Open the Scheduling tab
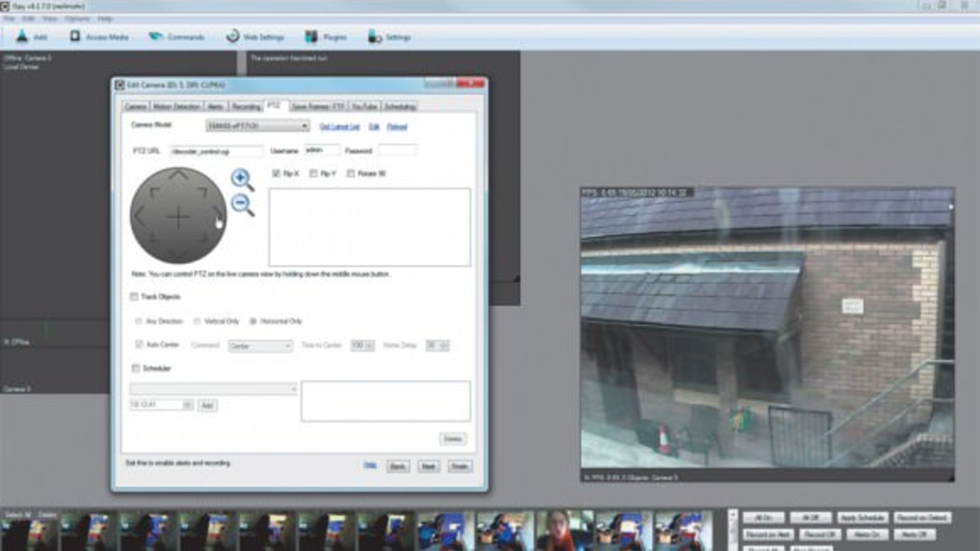980x551 pixels. (400, 106)
